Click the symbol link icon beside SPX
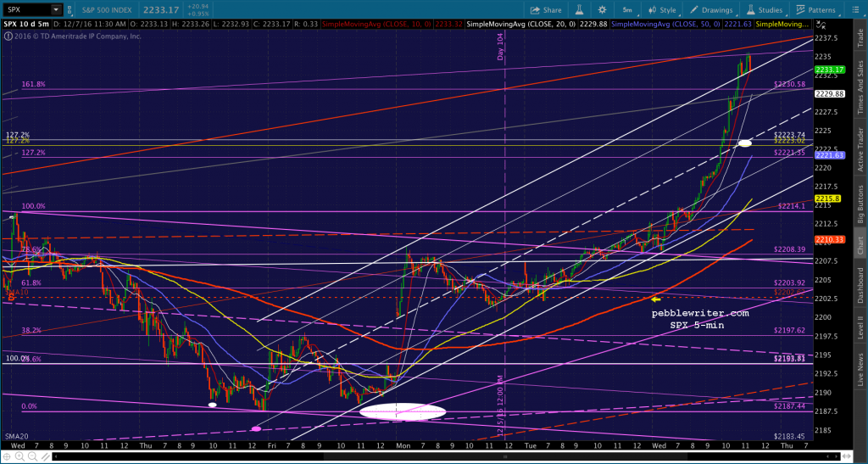 70,9
